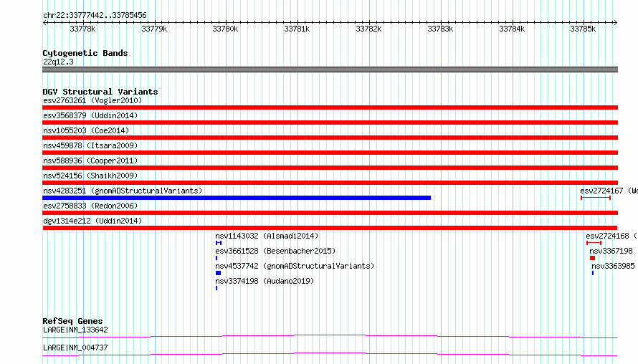
Task: Click the esv2724168 variant label
Action: tap(611, 236)
